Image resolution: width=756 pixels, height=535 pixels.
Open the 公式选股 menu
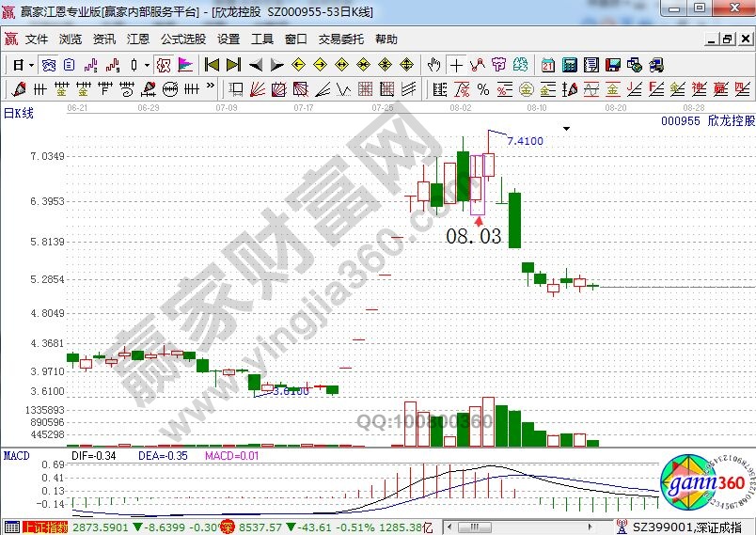(182, 39)
